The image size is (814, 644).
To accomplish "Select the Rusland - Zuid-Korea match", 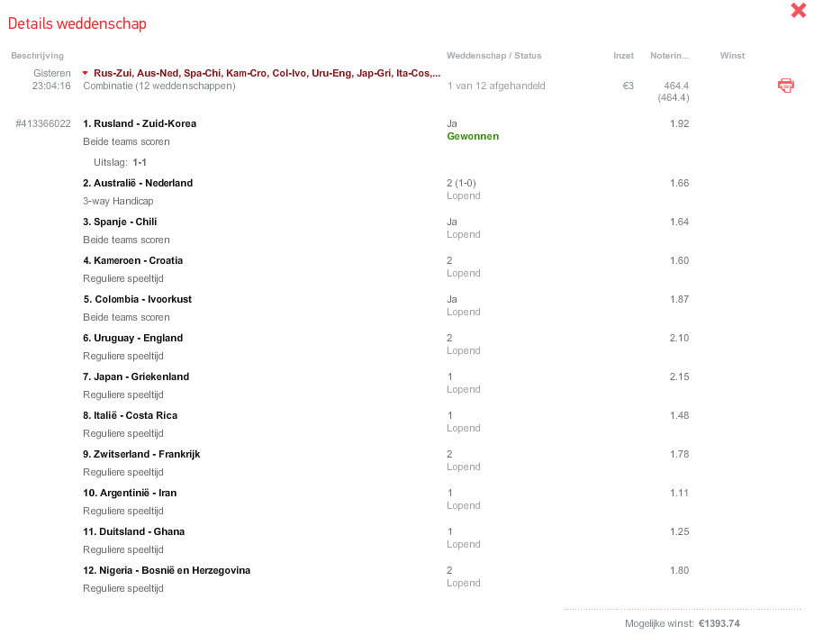I will [x=140, y=123].
